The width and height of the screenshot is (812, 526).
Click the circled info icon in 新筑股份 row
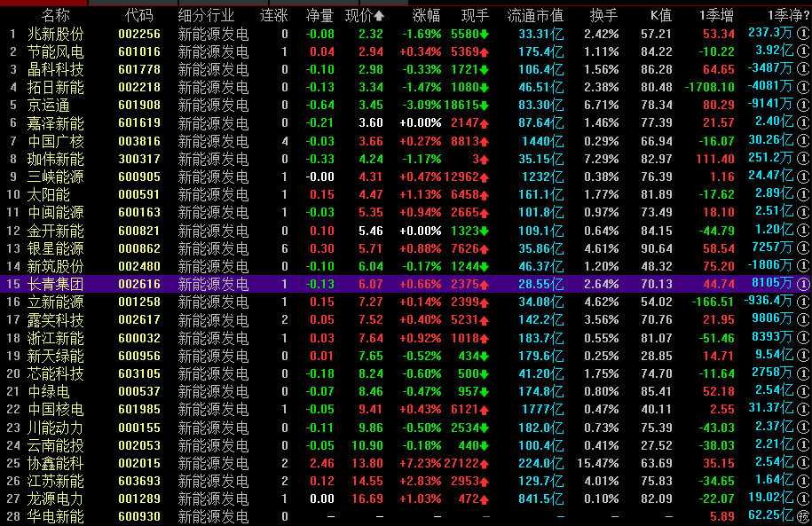tap(803, 267)
